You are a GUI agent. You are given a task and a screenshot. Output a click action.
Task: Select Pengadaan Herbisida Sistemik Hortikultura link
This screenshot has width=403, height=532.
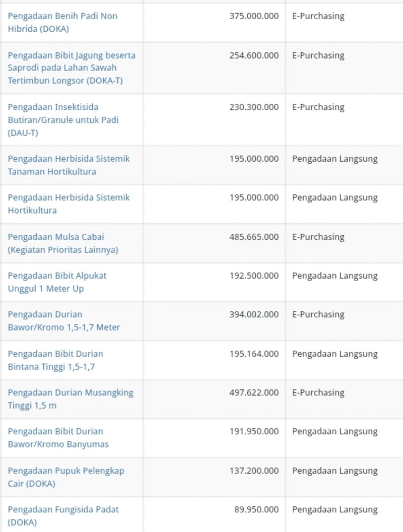(x=69, y=204)
